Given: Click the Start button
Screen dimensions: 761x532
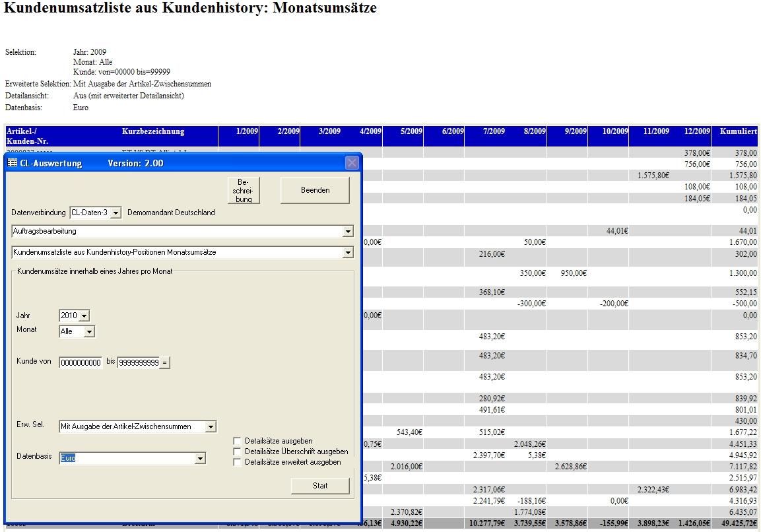Looking at the screenshot, I should click(320, 485).
